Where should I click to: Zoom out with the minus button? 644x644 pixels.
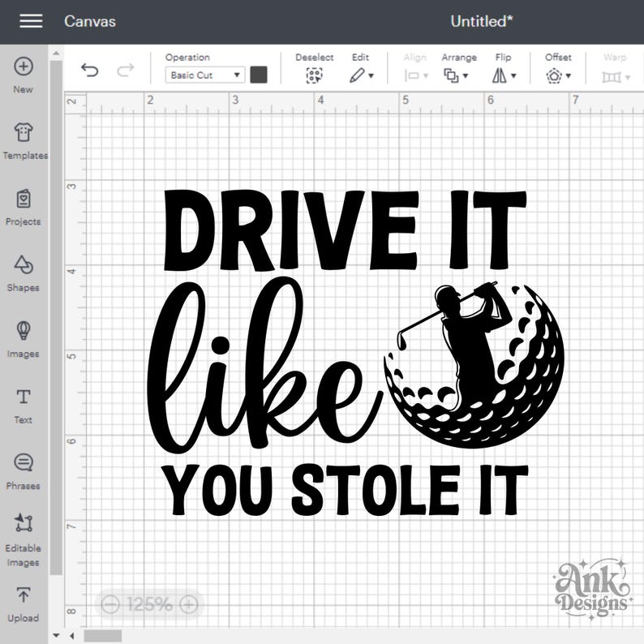pos(110,604)
